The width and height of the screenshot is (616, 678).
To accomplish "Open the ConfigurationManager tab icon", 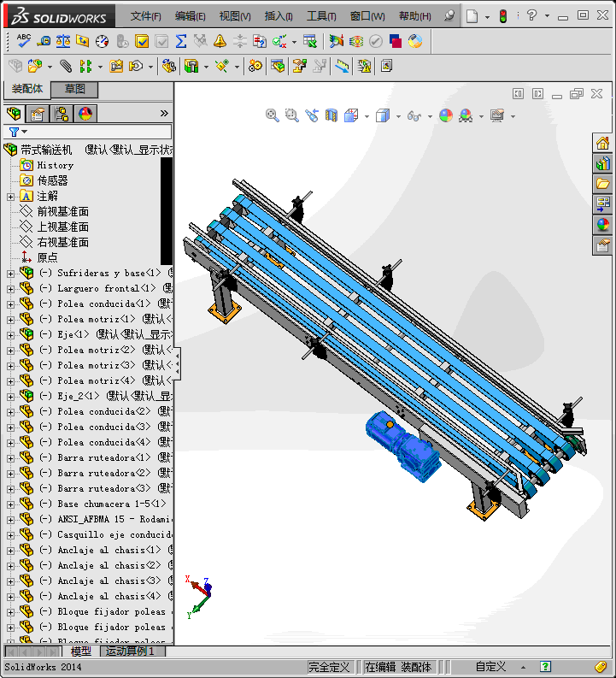I will coord(61,114).
